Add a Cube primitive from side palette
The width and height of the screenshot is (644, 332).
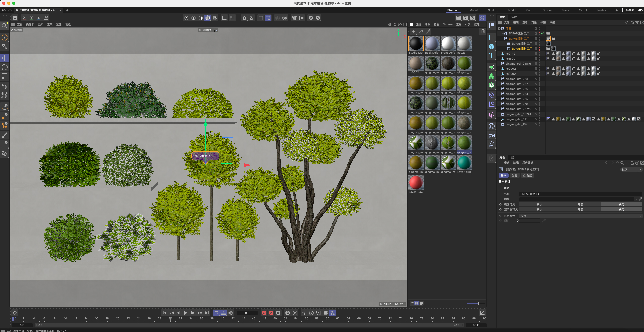491,47
